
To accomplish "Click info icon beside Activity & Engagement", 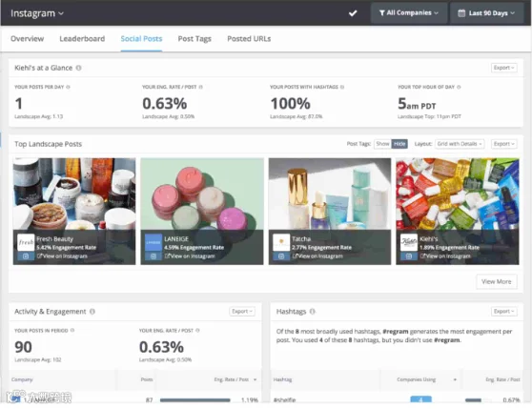I will click(x=92, y=312).
